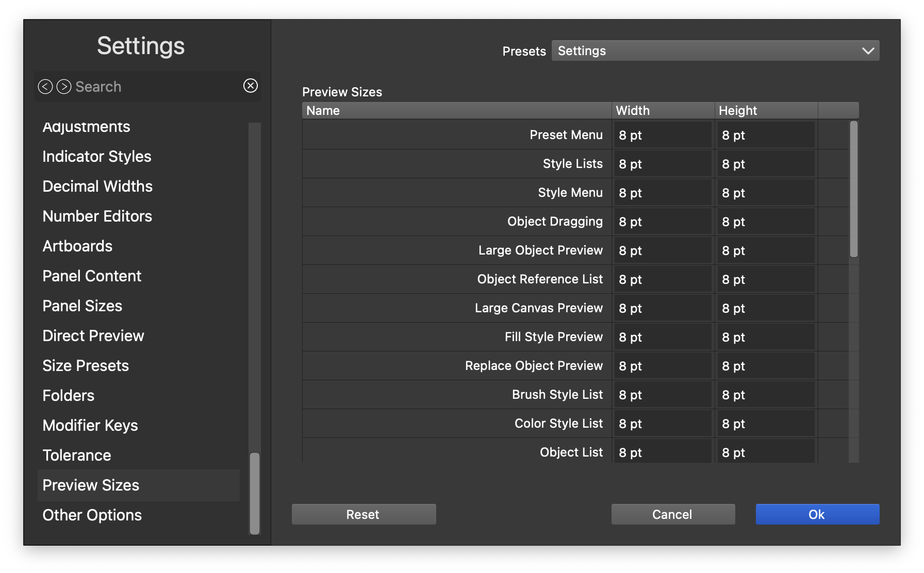Select Indicator Styles in the sidebar
This screenshot has width=924, height=573.
coord(97,157)
